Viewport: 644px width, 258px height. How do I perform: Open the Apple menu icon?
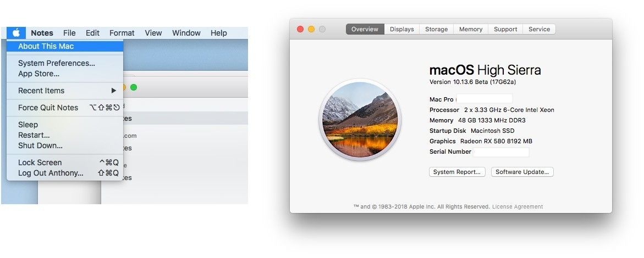16,33
